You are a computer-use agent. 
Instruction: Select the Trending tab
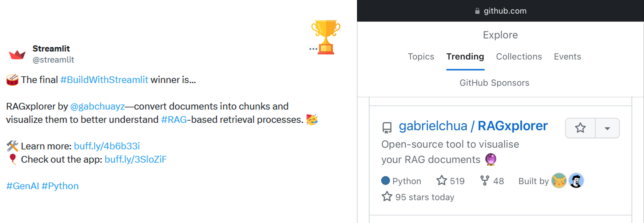tap(465, 57)
